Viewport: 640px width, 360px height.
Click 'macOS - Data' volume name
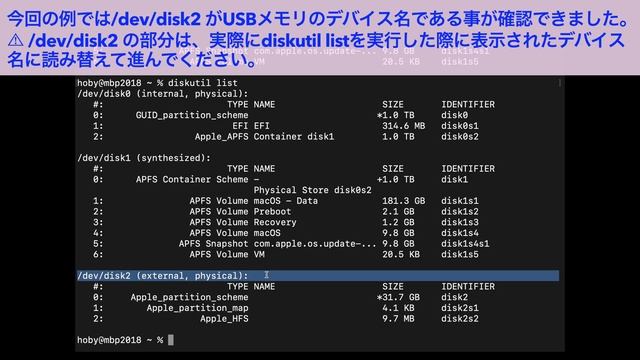click(x=285, y=201)
